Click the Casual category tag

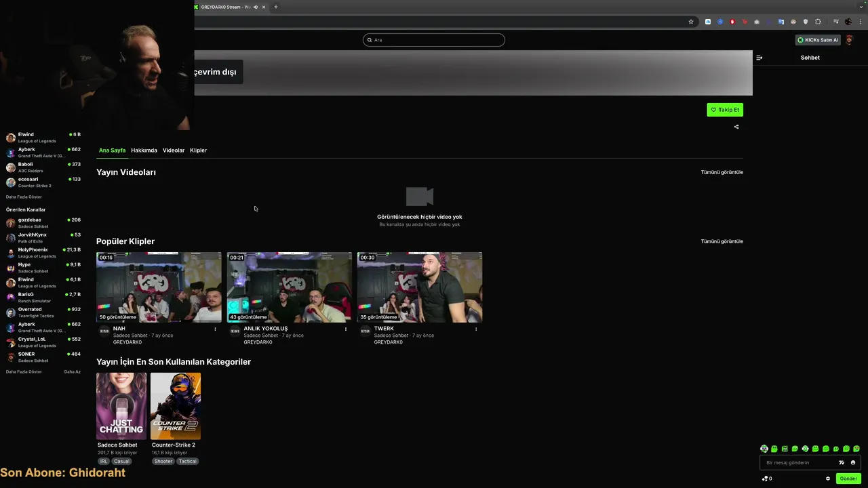click(x=121, y=461)
